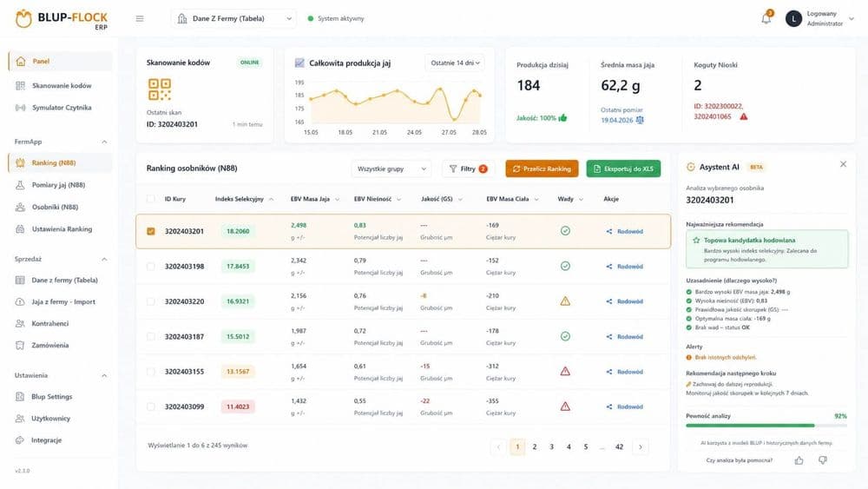Screen dimensions: 868x489
Task: Uncheck the row 3202403201 checkbox
Action: coord(150,231)
